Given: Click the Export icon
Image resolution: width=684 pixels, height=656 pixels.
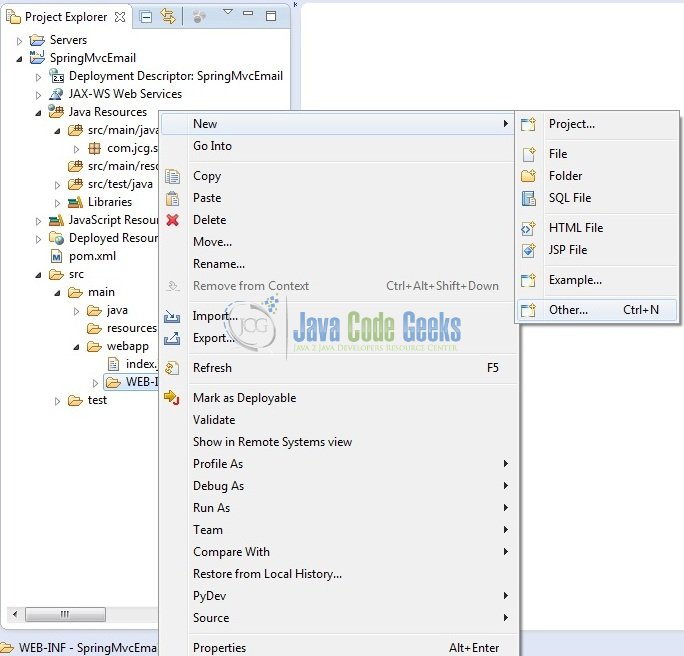Looking at the screenshot, I should [172, 338].
